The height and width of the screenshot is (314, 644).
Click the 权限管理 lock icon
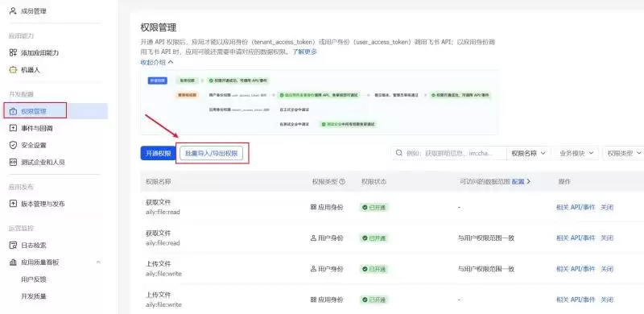pyautogui.click(x=13, y=111)
